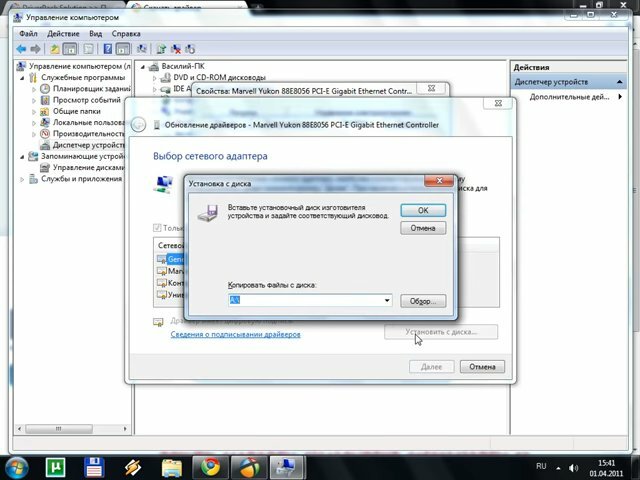Click the show/hide console tree icon
This screenshot has height=480, width=640.
pos(70,49)
